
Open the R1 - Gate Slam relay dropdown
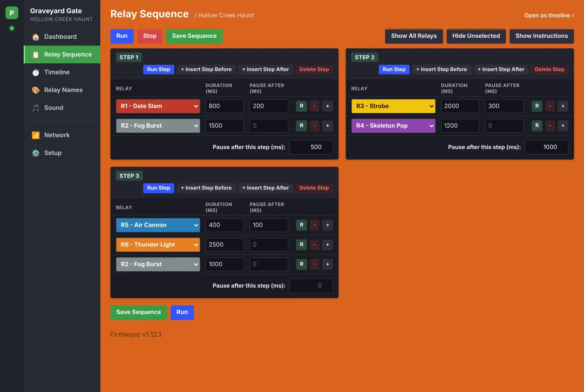158,106
